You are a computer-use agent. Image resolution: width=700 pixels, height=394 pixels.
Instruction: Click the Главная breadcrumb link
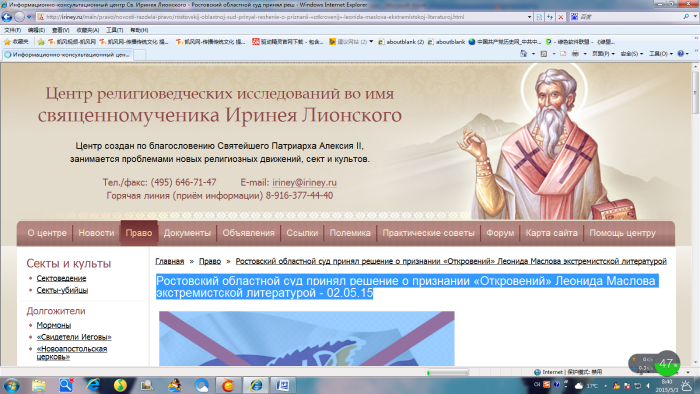170,261
